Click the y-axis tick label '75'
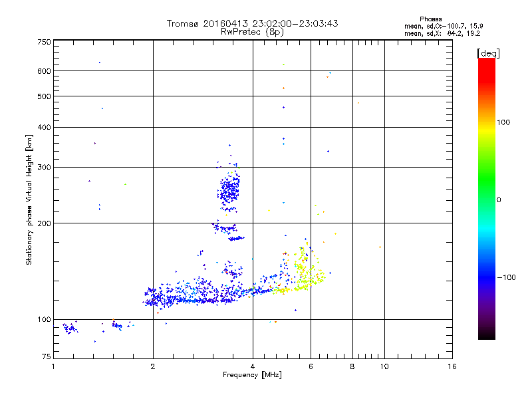 [x=47, y=356]
